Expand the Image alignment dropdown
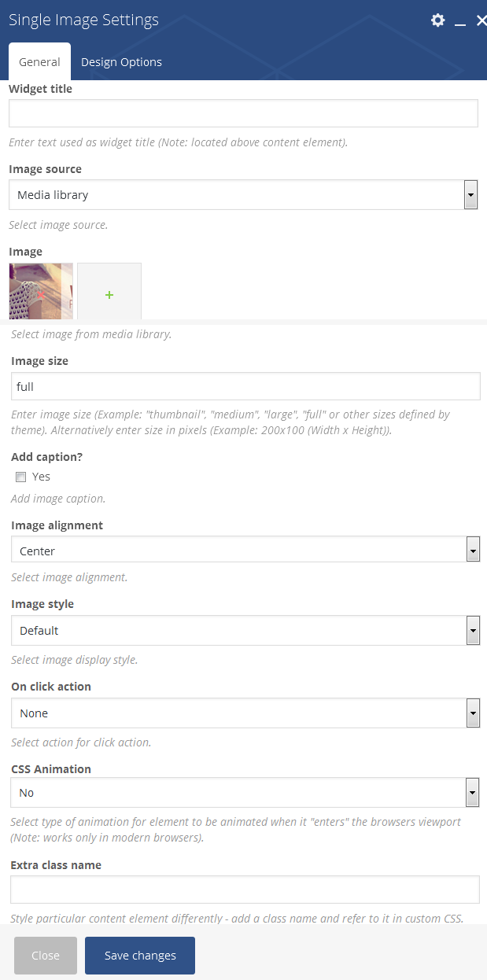This screenshot has height=980, width=487. pyautogui.click(x=245, y=550)
